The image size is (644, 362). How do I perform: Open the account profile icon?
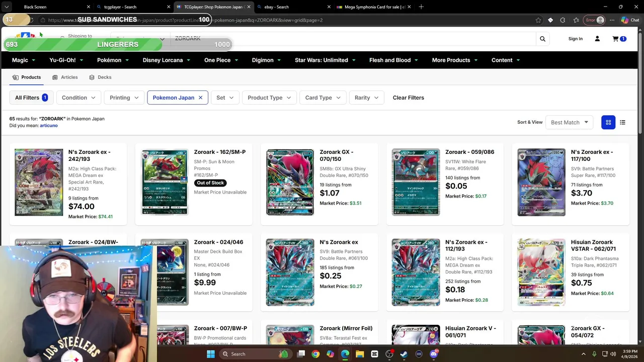pos(597,39)
